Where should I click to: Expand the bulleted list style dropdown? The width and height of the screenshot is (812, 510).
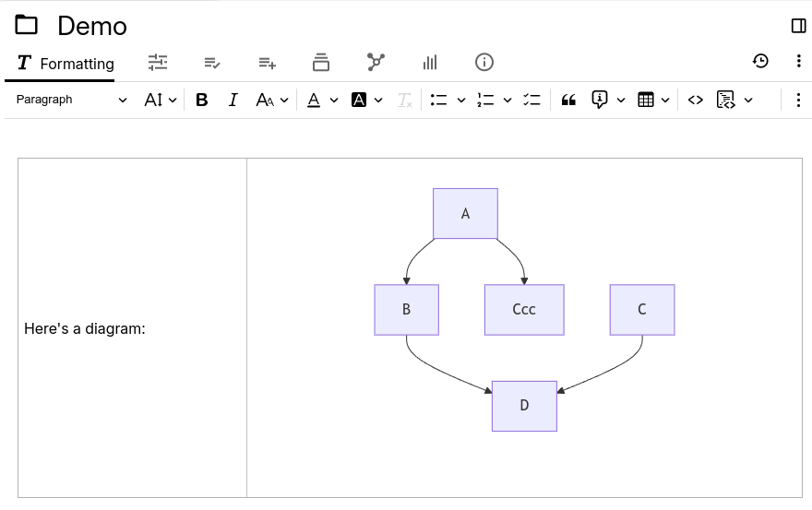(x=461, y=100)
